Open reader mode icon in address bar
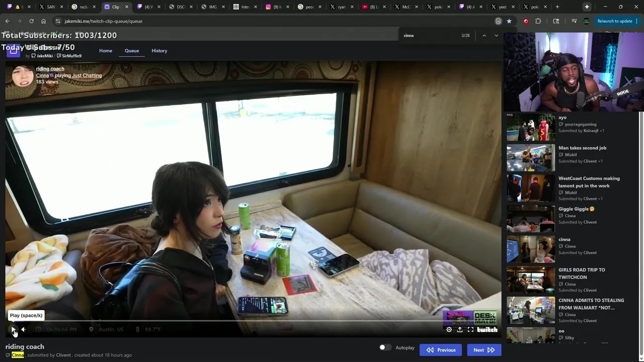The image size is (644, 362). (498, 21)
